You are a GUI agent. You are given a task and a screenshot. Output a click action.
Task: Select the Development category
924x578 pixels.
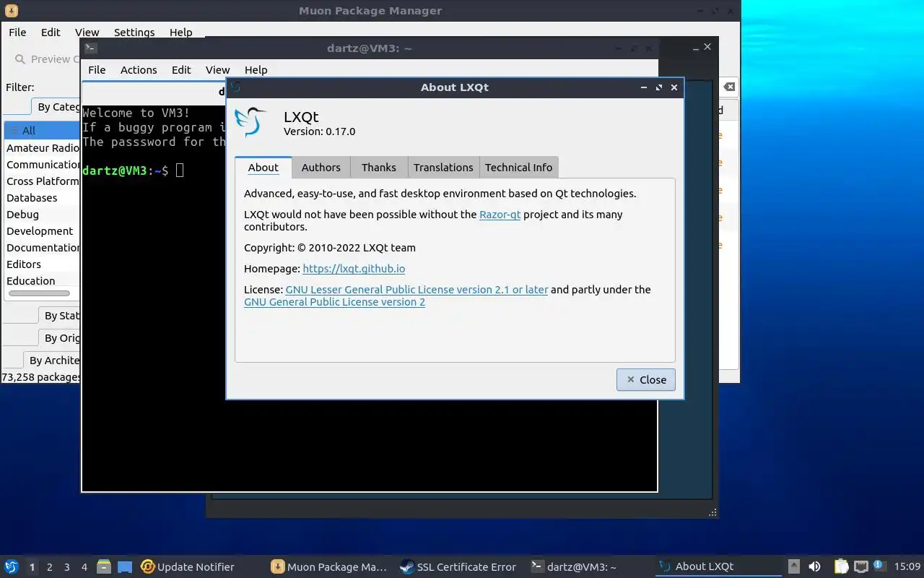(43, 230)
